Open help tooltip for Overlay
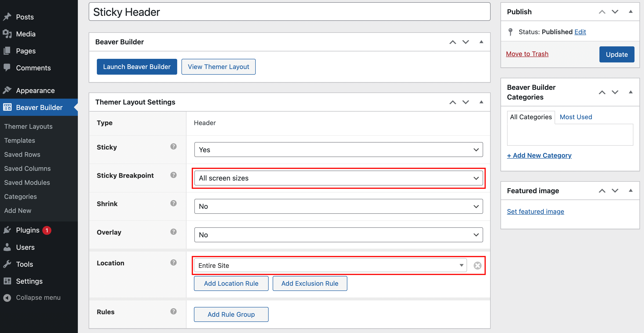This screenshot has height=333, width=644. (174, 231)
